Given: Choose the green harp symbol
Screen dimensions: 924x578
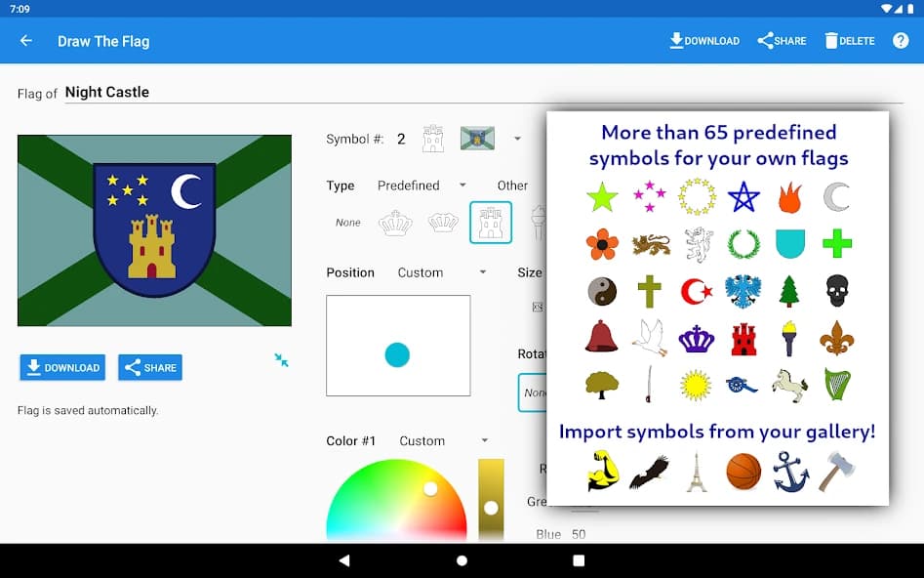Looking at the screenshot, I should pyautogui.click(x=836, y=385).
